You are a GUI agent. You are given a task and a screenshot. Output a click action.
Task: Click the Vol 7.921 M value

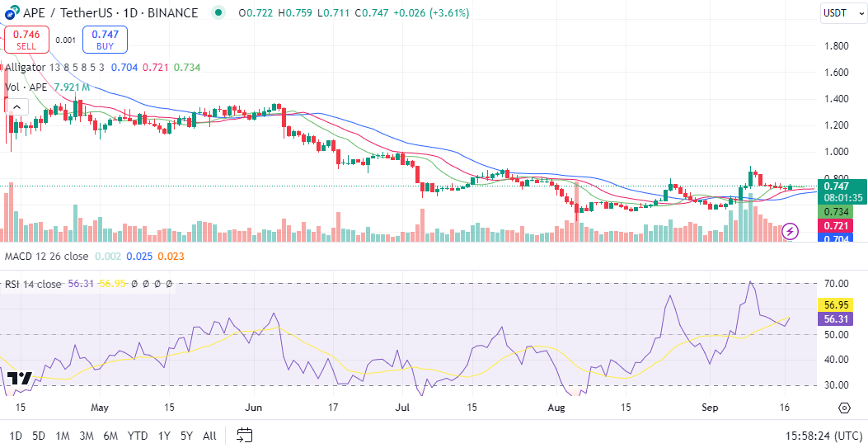pyautogui.click(x=72, y=87)
